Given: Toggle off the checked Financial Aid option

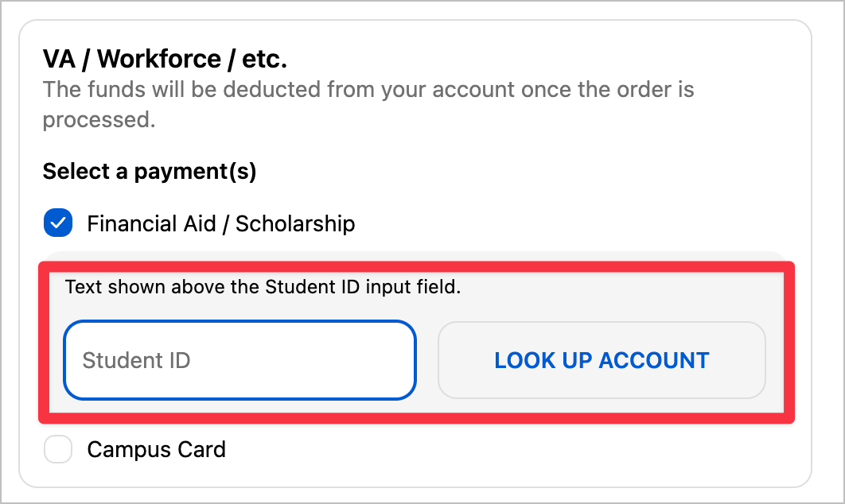Looking at the screenshot, I should point(58,223).
